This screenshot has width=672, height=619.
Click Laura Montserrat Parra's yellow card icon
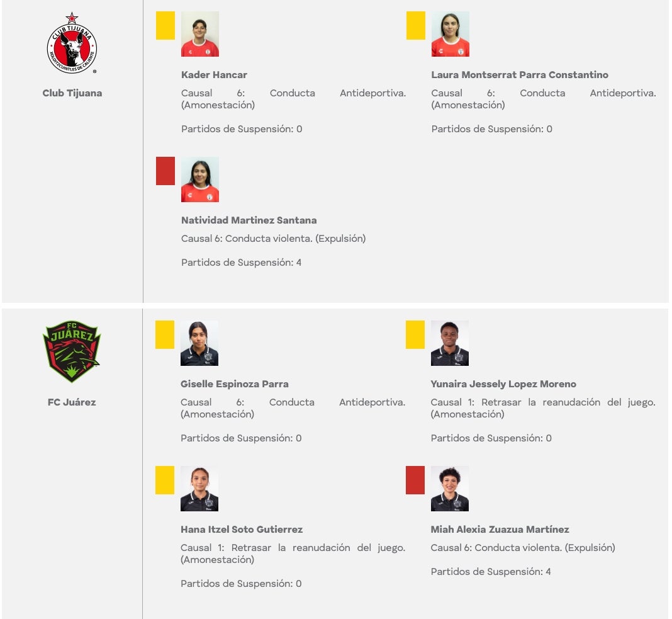(416, 26)
